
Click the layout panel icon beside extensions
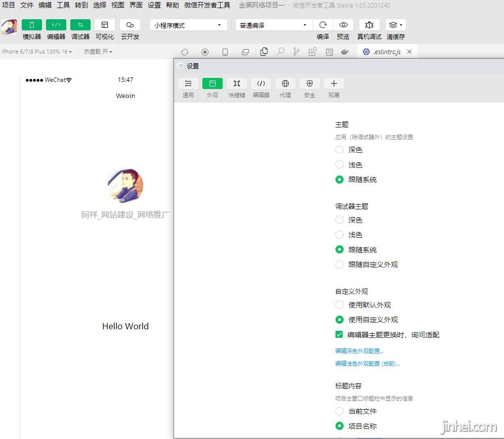(329, 52)
